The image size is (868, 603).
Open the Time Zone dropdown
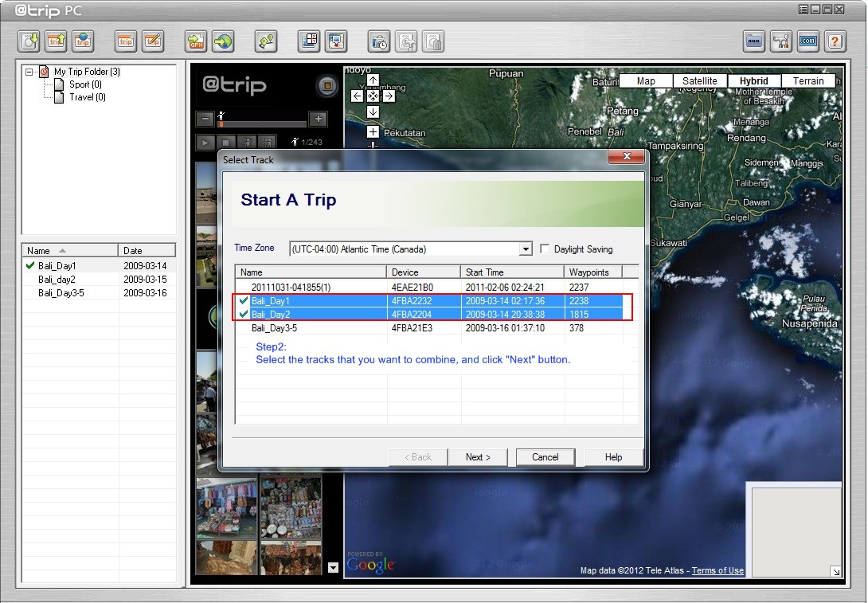pos(526,249)
